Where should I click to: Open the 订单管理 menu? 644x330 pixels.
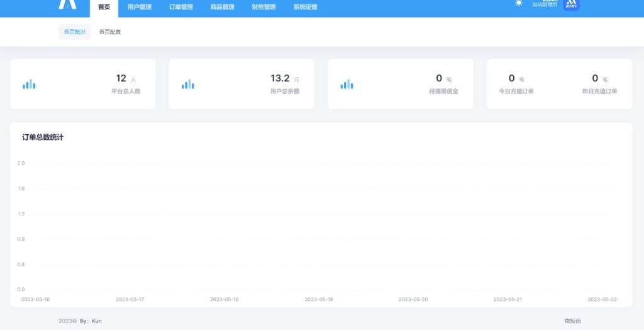click(180, 7)
